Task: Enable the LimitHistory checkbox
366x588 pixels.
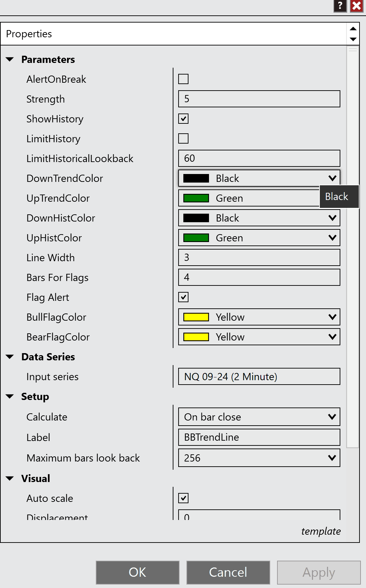Action: (183, 139)
